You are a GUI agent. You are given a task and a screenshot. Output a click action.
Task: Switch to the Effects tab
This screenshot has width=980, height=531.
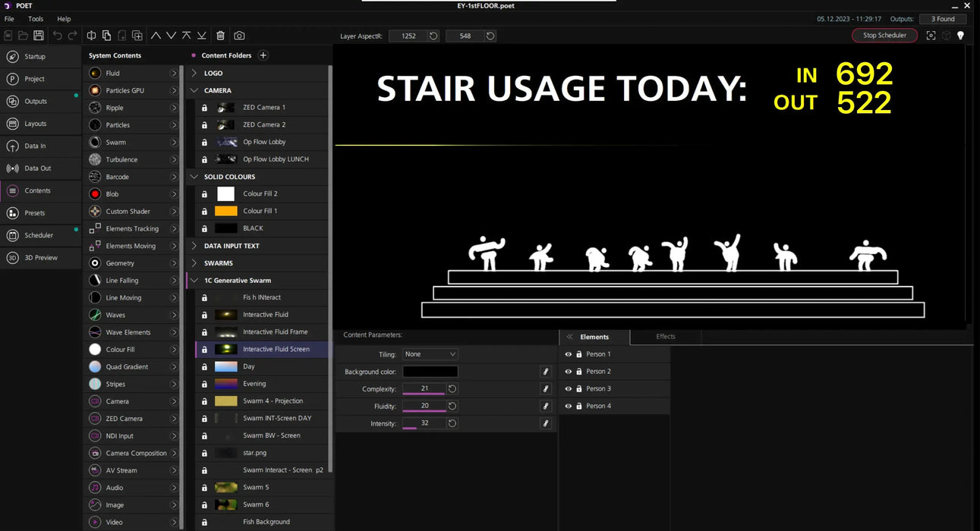coord(665,337)
